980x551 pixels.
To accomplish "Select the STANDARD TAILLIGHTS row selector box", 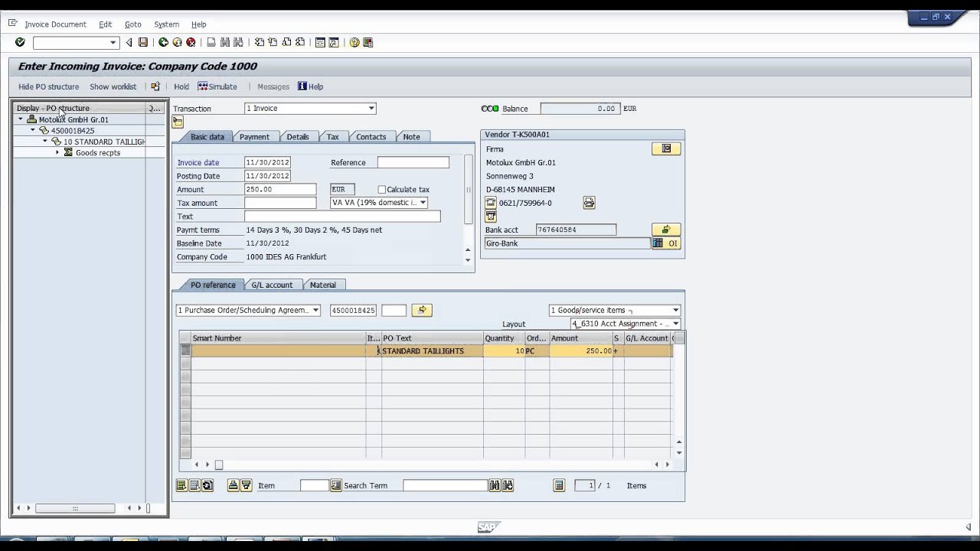I will pyautogui.click(x=185, y=350).
